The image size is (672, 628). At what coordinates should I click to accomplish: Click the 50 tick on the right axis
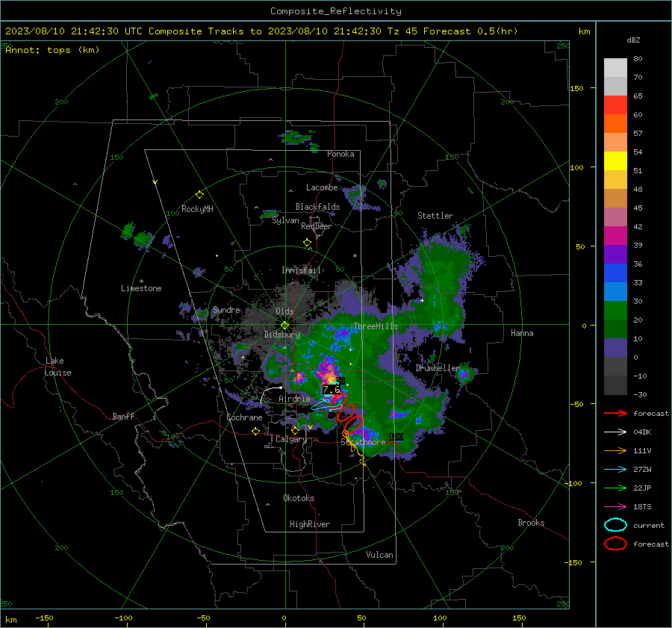[580, 246]
